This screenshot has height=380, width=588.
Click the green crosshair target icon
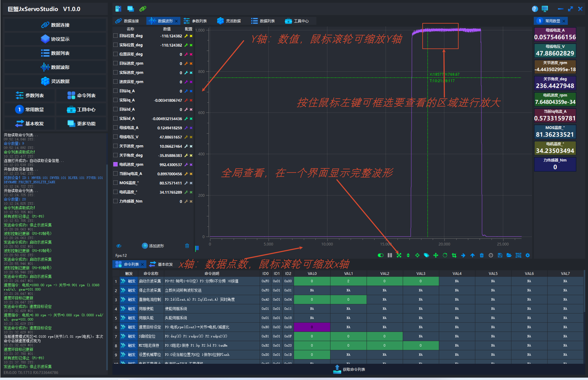[417, 255]
